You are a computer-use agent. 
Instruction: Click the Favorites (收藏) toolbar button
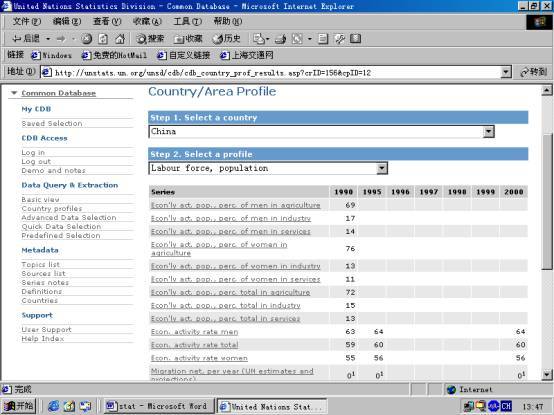point(188,38)
